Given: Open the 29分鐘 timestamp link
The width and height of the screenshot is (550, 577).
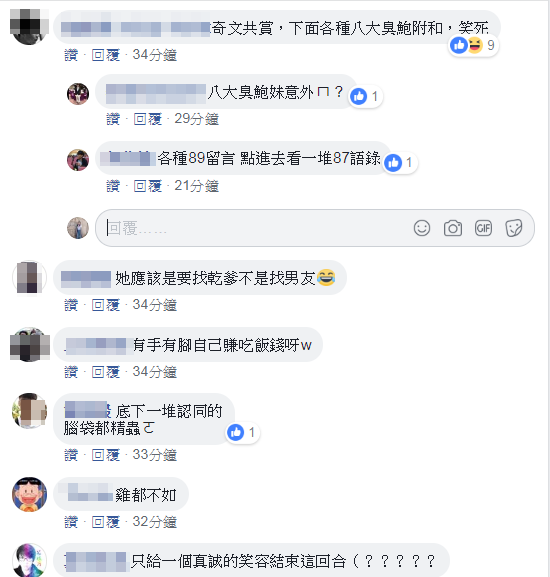Looking at the screenshot, I should pos(196,119).
